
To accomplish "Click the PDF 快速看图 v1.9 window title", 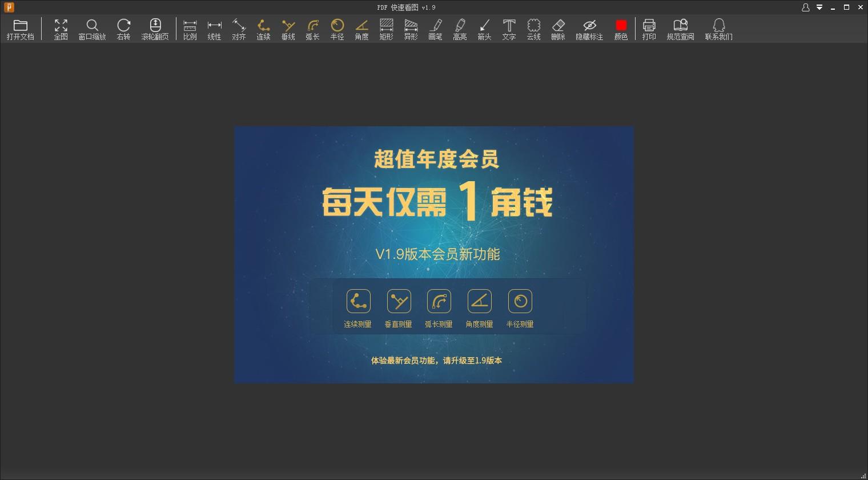I will click(406, 7).
